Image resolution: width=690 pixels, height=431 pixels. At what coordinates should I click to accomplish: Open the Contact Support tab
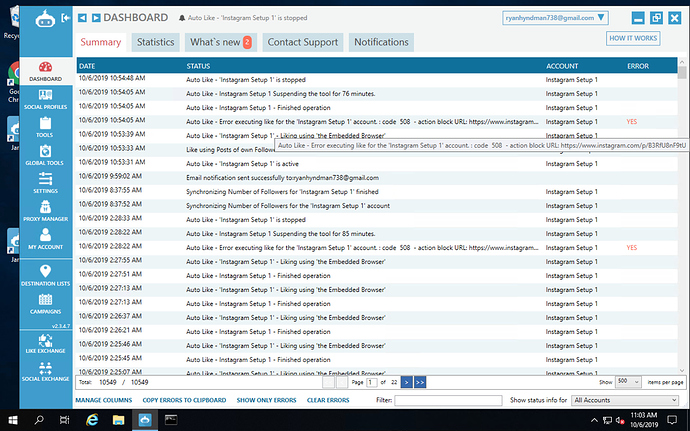pos(303,42)
